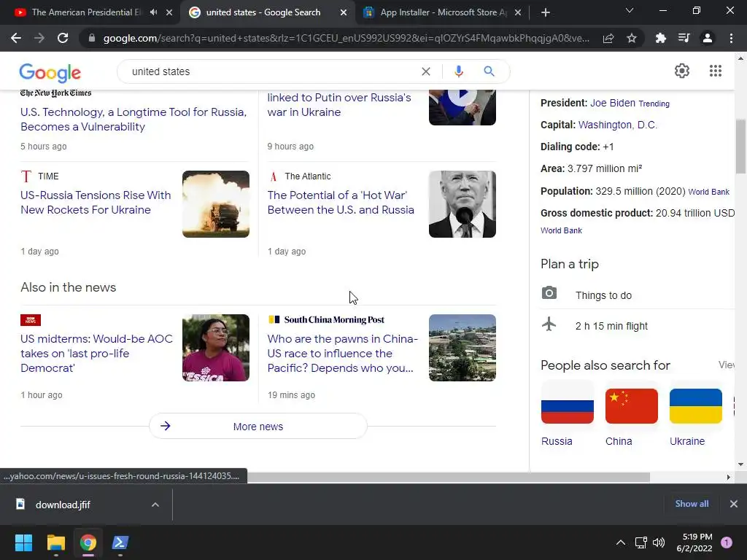Click the share page icon in address bar
This screenshot has width=747, height=560.
pyautogui.click(x=608, y=38)
